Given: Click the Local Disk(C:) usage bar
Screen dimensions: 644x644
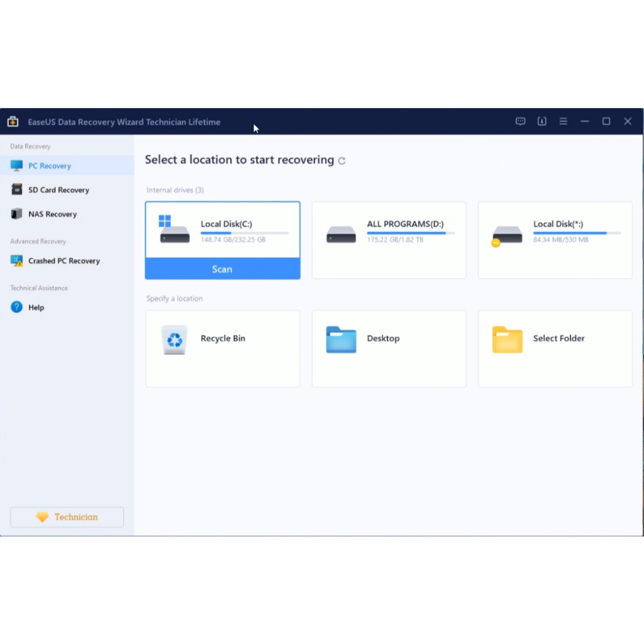Looking at the screenshot, I should [x=245, y=233].
